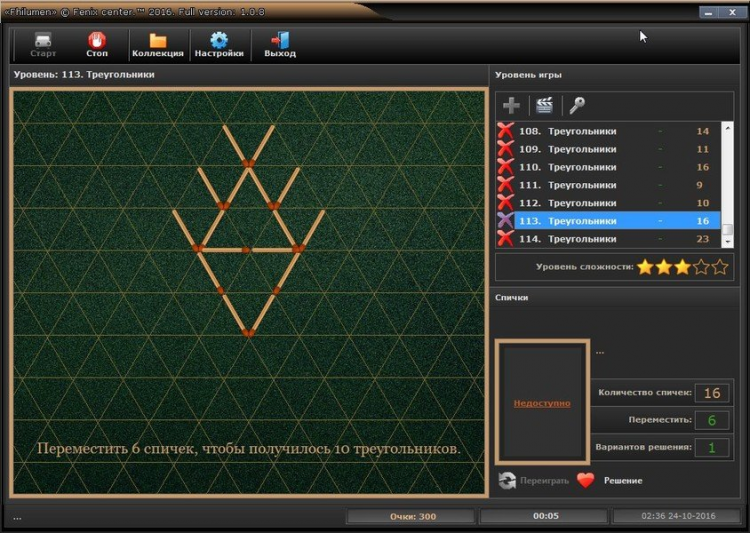Close the Fhilumen window
The width and height of the screenshot is (750, 533).
coord(732,12)
